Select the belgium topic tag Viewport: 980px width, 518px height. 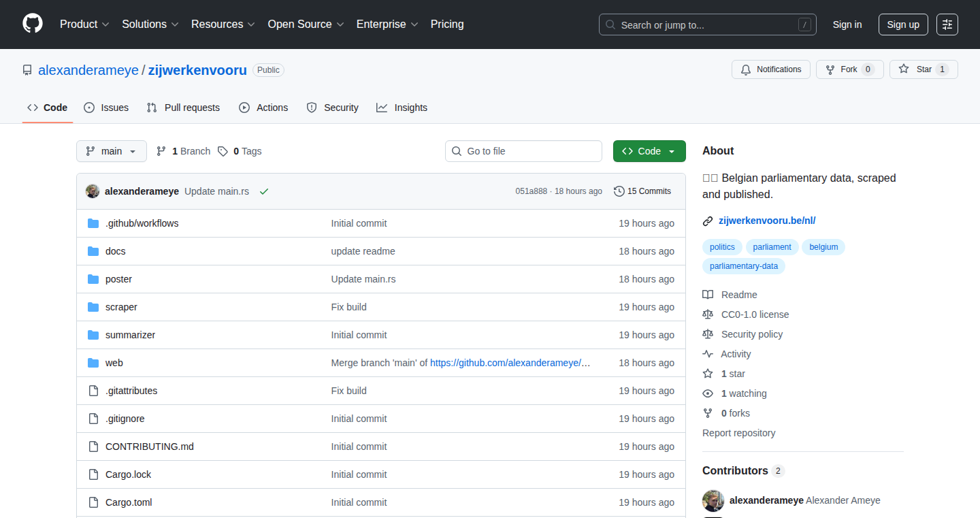[823, 247]
